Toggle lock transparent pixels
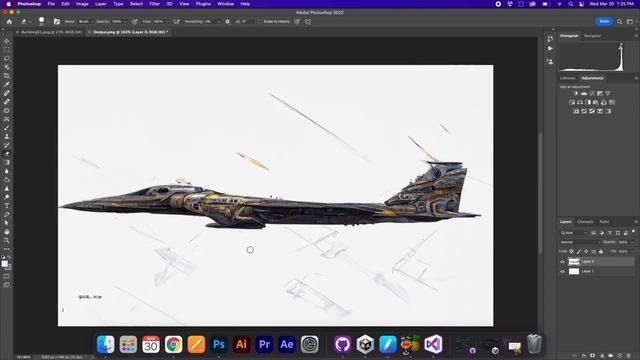Image resolution: width=640 pixels, height=360 pixels. coord(571,251)
